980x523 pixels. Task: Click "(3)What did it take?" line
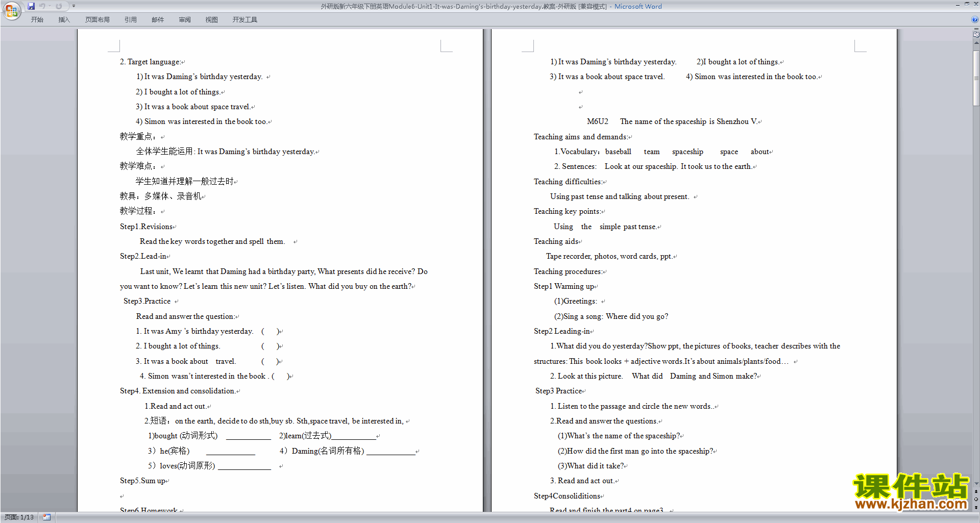(x=591, y=466)
